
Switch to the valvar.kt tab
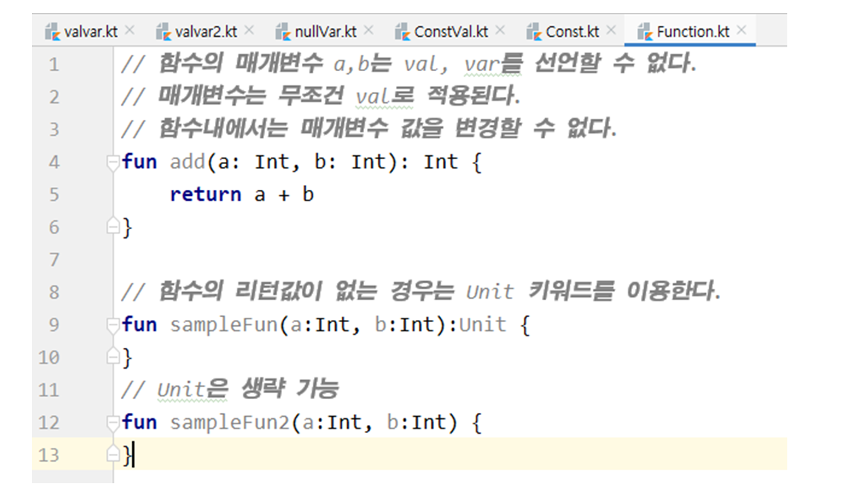90,31
